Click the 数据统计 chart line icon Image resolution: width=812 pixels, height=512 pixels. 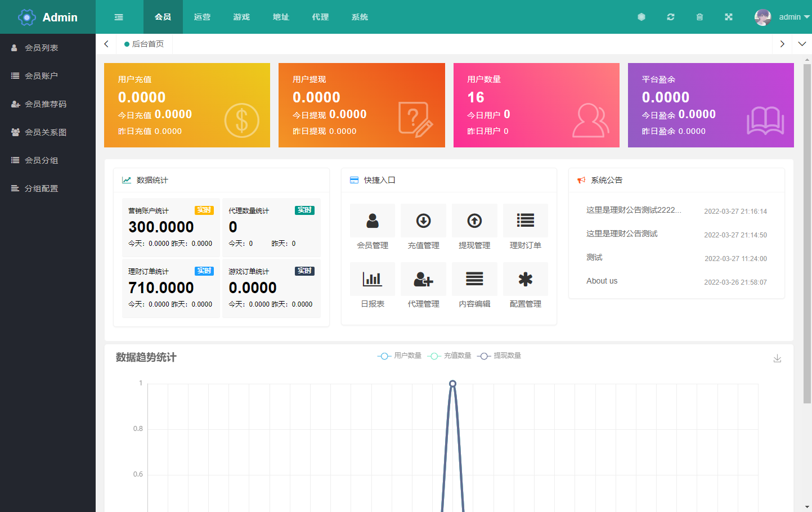pos(127,180)
